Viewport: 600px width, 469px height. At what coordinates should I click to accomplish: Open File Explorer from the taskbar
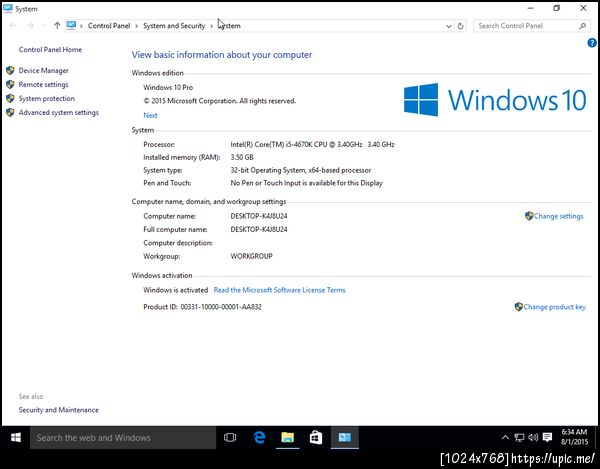pos(287,437)
